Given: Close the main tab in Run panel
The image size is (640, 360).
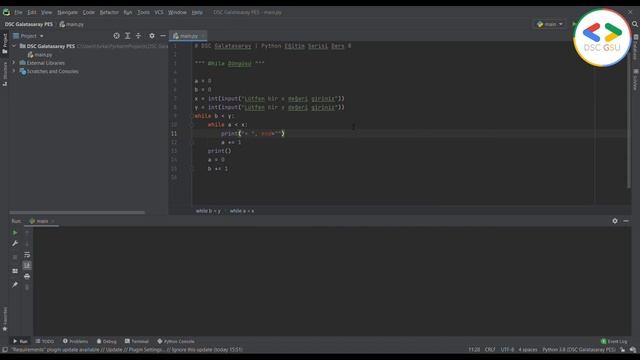Looking at the screenshot, I should pyautogui.click(x=53, y=221).
